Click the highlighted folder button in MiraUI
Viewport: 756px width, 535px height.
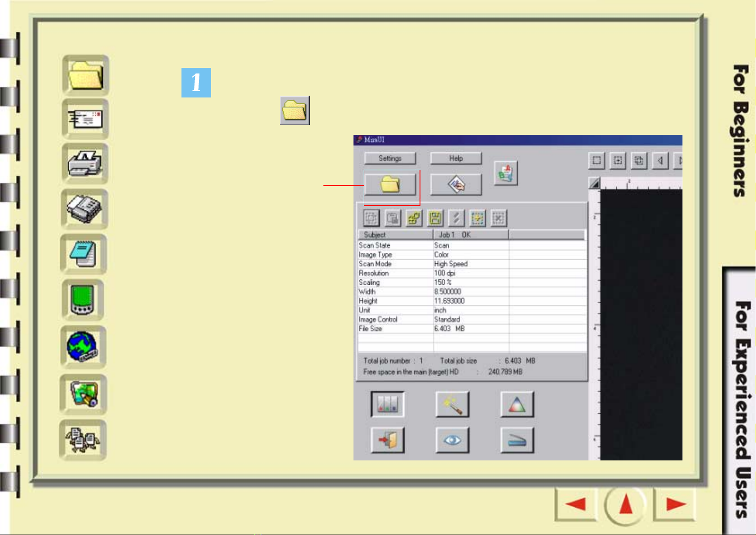coord(390,185)
